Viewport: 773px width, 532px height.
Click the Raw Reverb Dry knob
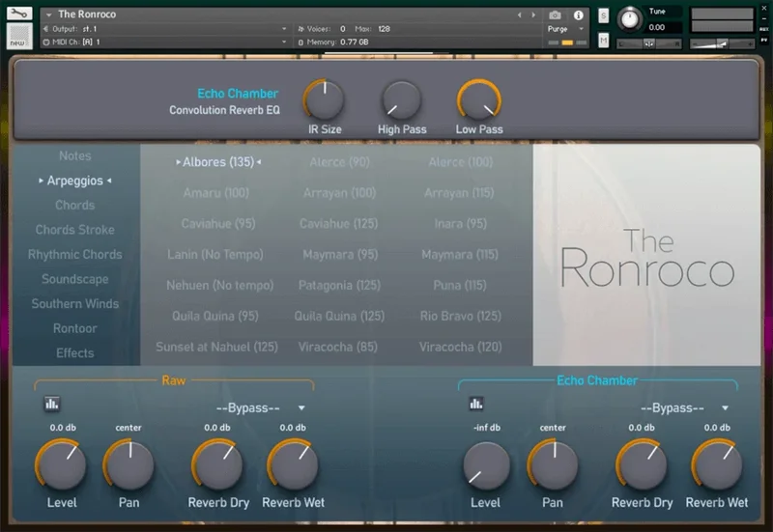(x=218, y=465)
